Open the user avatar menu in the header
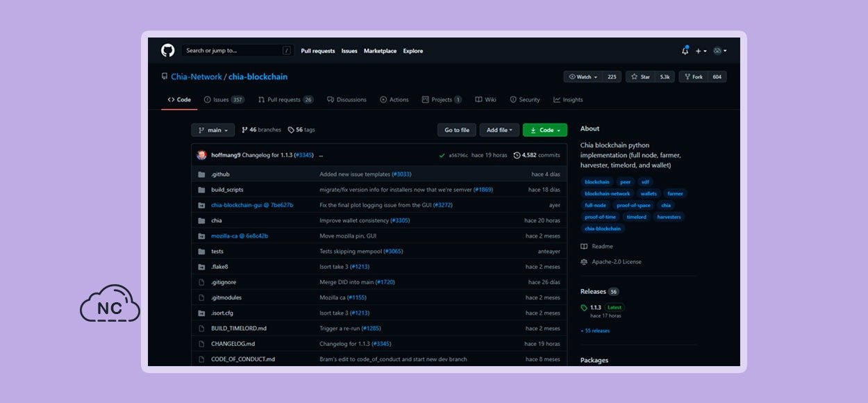The height and width of the screenshot is (403, 868). tap(720, 51)
